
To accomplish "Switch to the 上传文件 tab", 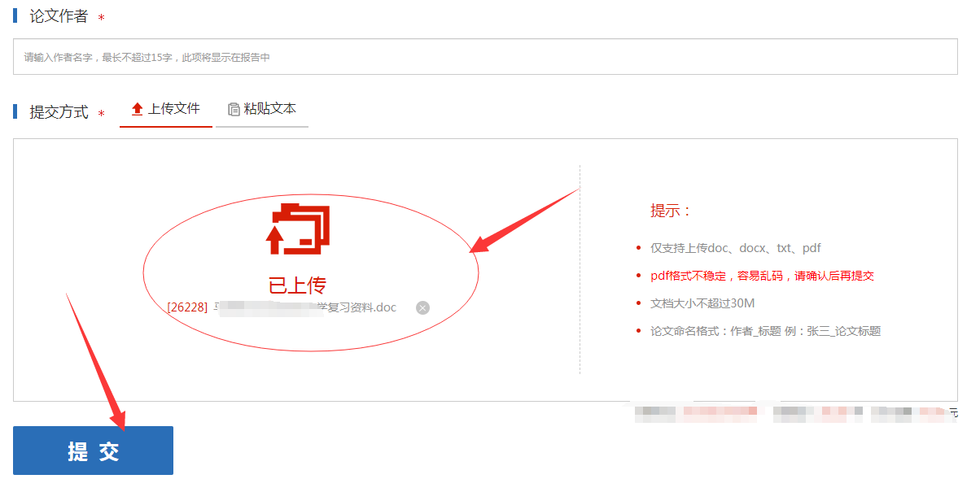I will pyautogui.click(x=166, y=109).
